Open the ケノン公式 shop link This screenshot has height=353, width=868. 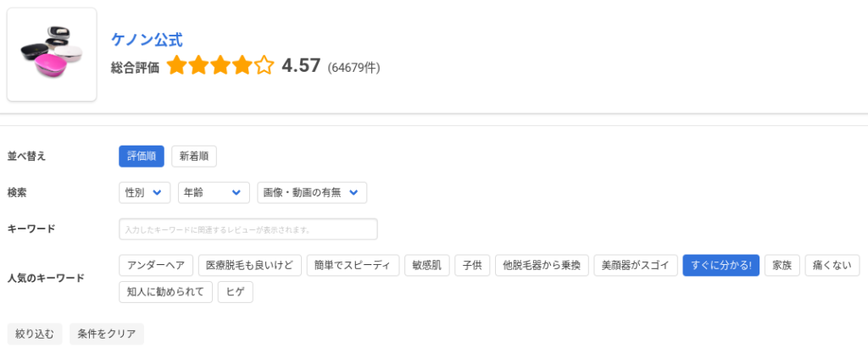147,40
